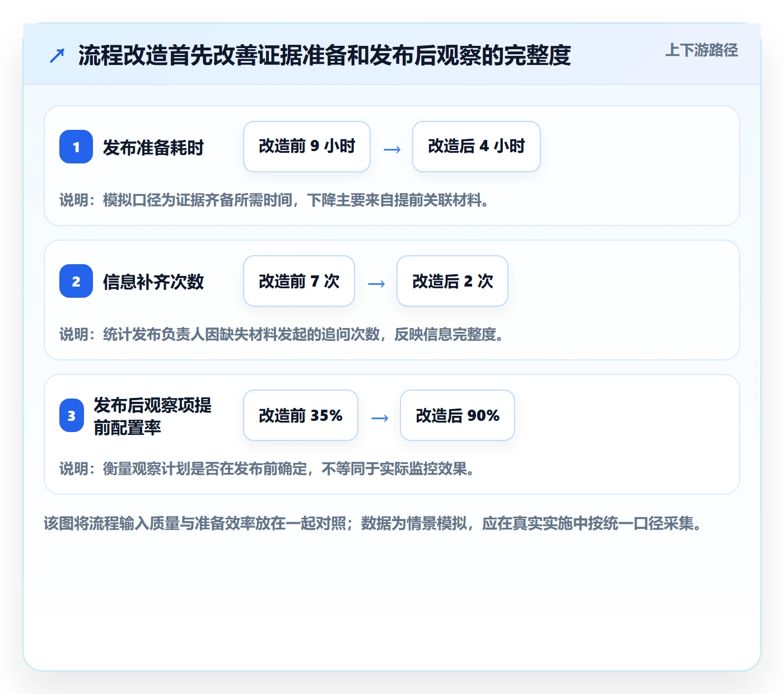Image resolution: width=784 pixels, height=694 pixels.
Task: Click the number 2 badge for 信息补齐次数
Action: coord(76,281)
